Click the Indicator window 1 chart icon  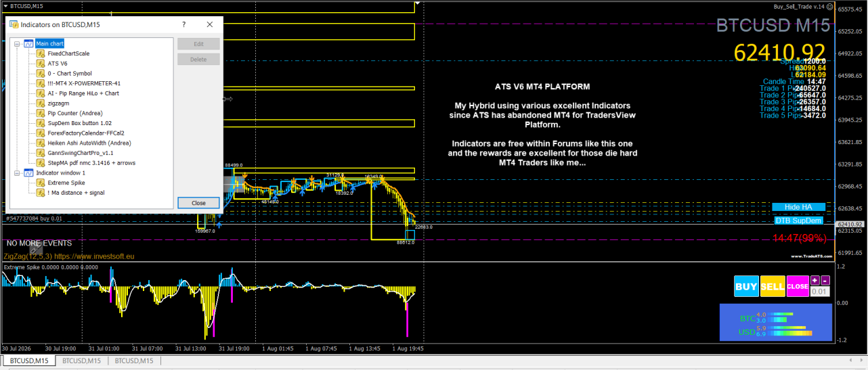[x=28, y=173]
